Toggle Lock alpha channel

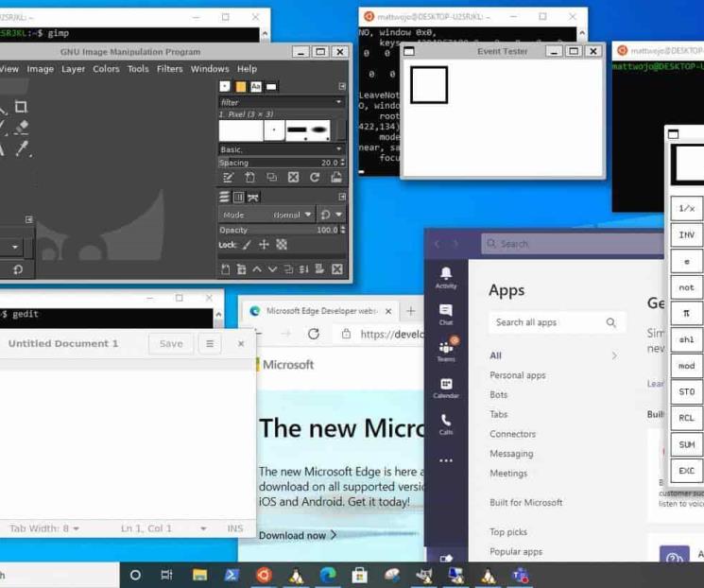click(x=282, y=245)
